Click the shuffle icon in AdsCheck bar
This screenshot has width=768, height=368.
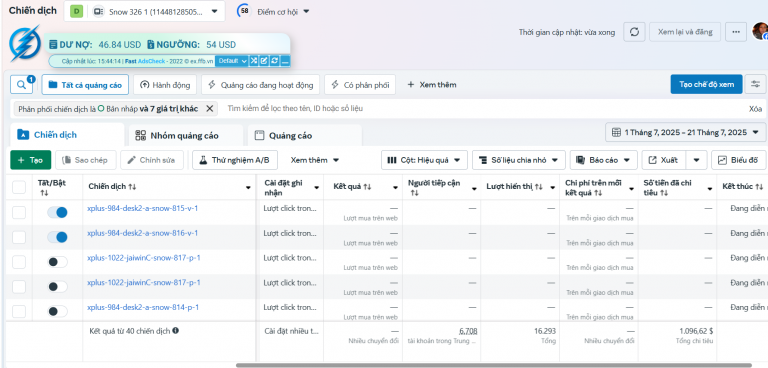254,61
